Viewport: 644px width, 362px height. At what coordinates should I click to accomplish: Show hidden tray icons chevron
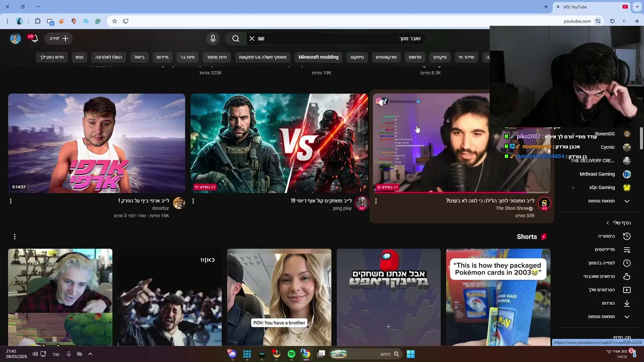point(90,354)
